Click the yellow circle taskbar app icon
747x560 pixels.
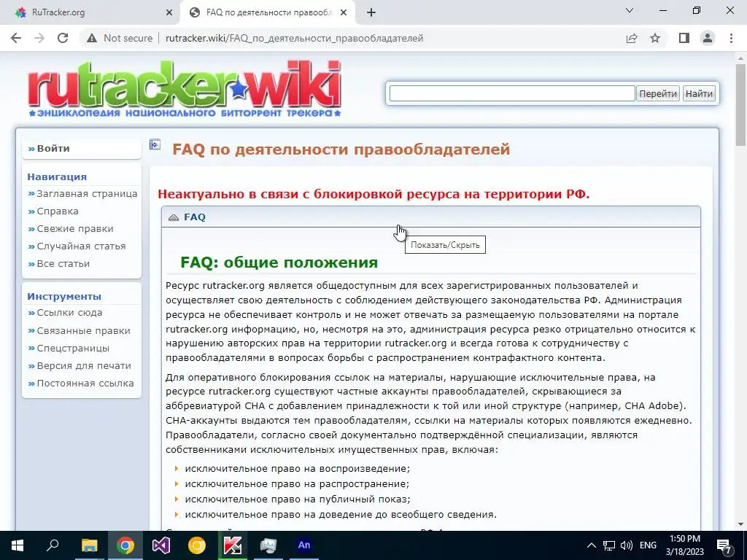tap(197, 545)
